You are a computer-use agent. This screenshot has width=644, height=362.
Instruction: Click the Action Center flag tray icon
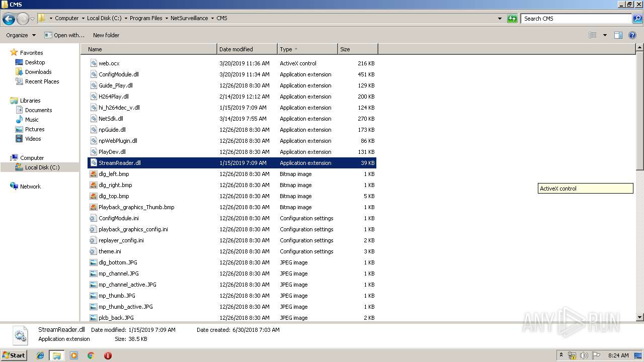[x=596, y=355]
